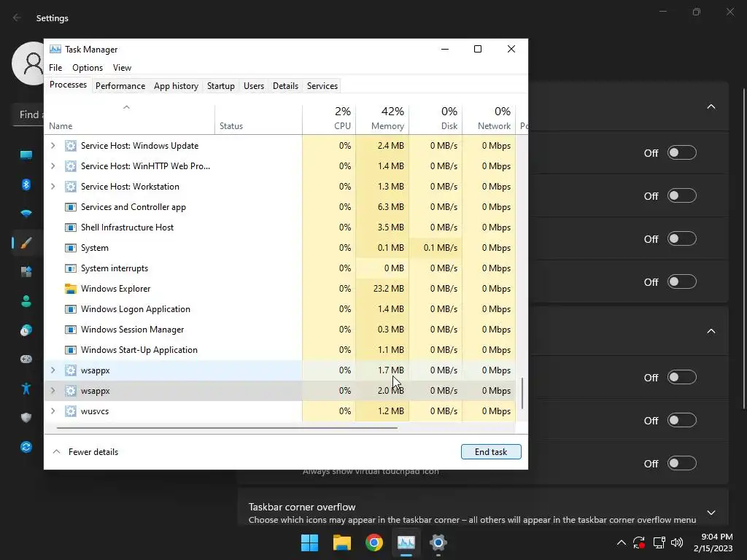
Task: Click the Settings gear icon on the taskbar
Action: (x=438, y=542)
